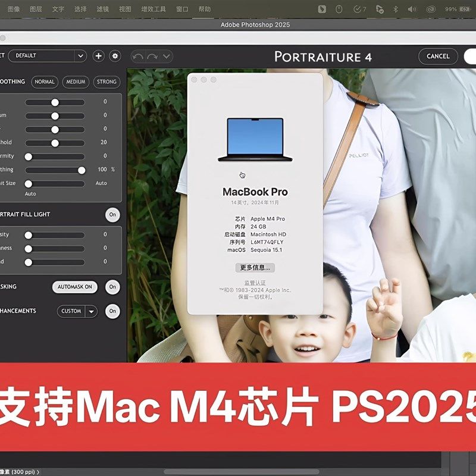Viewport: 476px width, 476px height.
Task: Select the STRONG smoothing preset
Action: point(106,82)
